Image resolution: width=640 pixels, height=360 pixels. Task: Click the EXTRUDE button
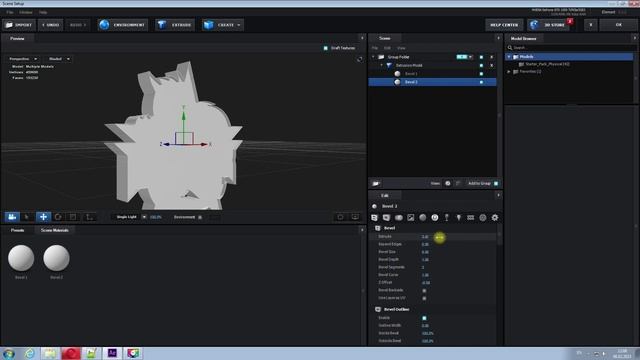pyautogui.click(x=175, y=25)
